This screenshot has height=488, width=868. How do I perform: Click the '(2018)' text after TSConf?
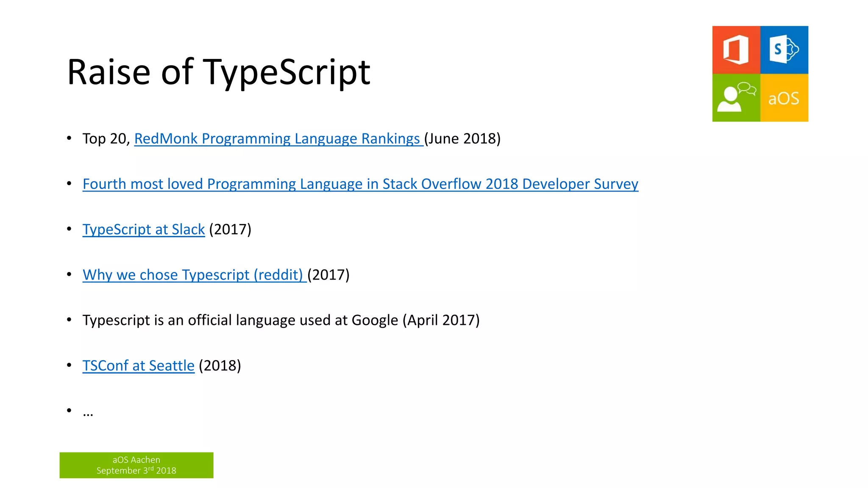(x=220, y=365)
